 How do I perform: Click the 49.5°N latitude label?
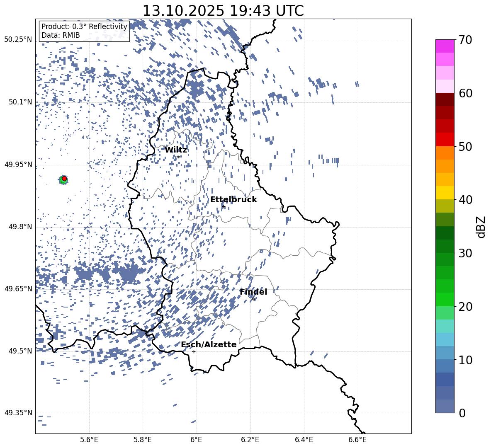(x=20, y=351)
